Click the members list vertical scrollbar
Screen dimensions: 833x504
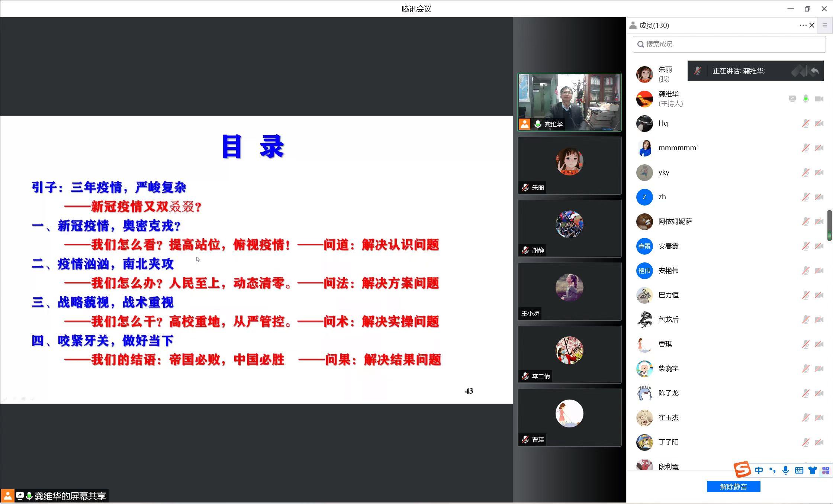[x=829, y=225]
